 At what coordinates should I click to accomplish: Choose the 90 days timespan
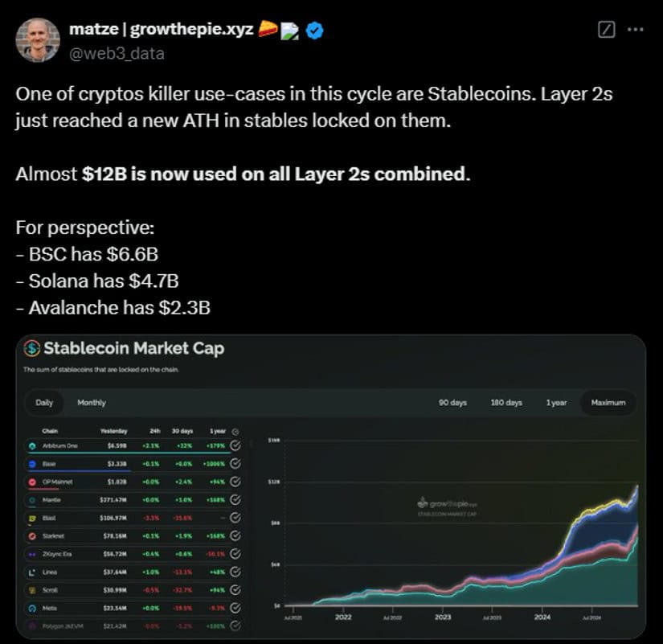452,402
